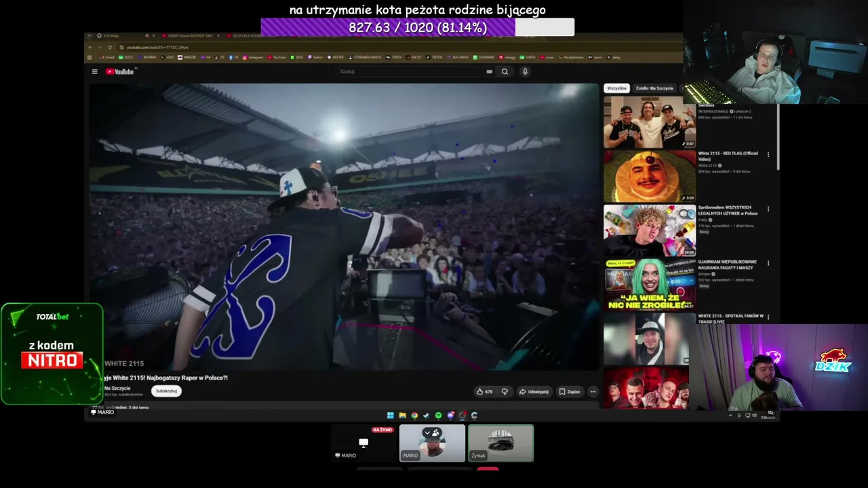Open the FACEIT bookmark
The height and width of the screenshot is (488, 868).
[412, 58]
